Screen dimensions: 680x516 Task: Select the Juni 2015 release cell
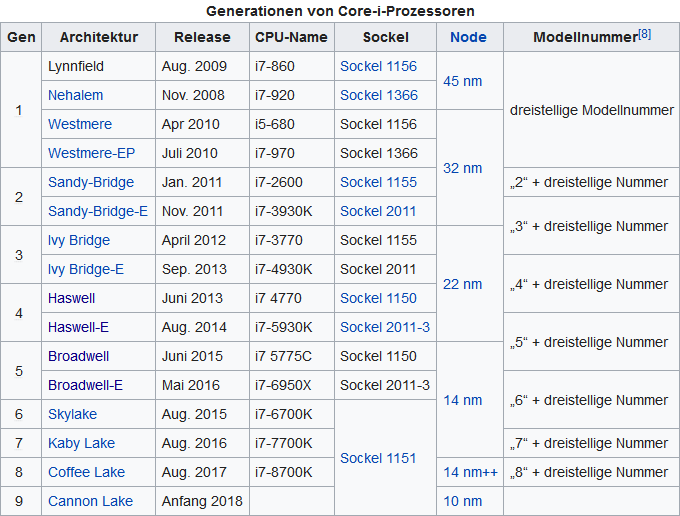tap(202, 356)
